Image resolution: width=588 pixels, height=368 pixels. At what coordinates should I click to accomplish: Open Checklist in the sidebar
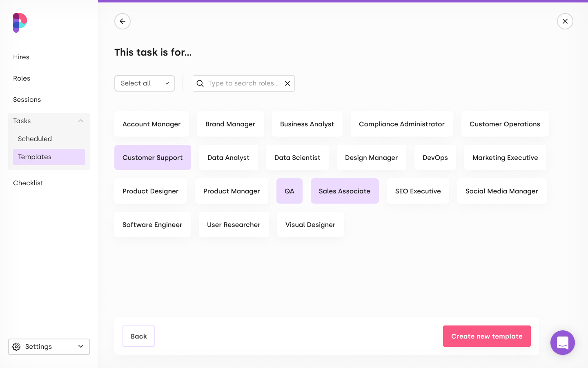(x=28, y=183)
